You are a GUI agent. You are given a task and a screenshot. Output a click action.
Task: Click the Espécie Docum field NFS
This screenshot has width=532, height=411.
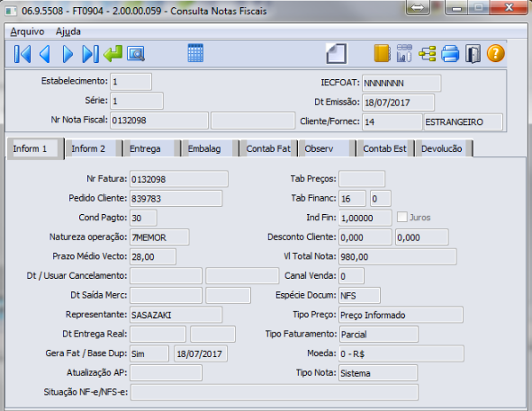[360, 295]
